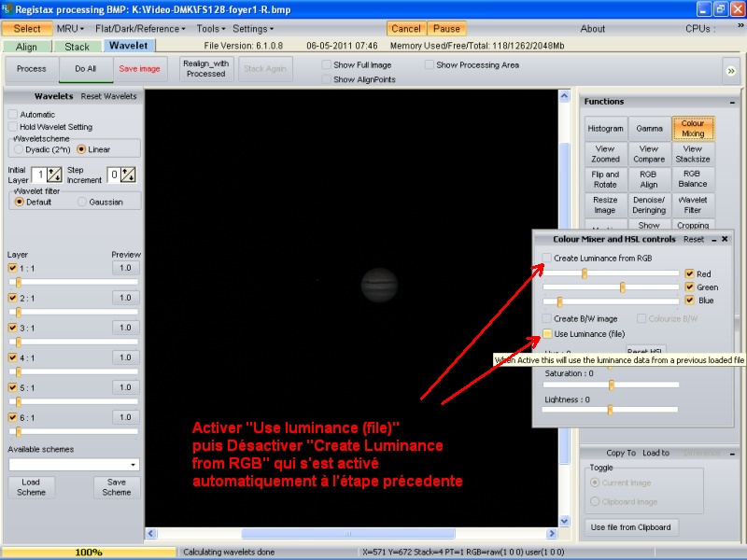Viewport: 747px width, 560px height.
Task: Open the About menu
Action: click(x=592, y=29)
